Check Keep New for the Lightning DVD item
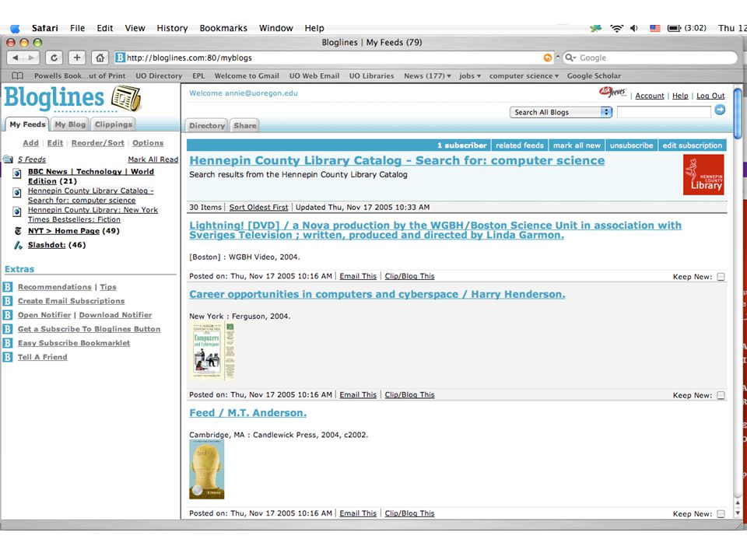The height and width of the screenshot is (560, 747). tap(721, 277)
